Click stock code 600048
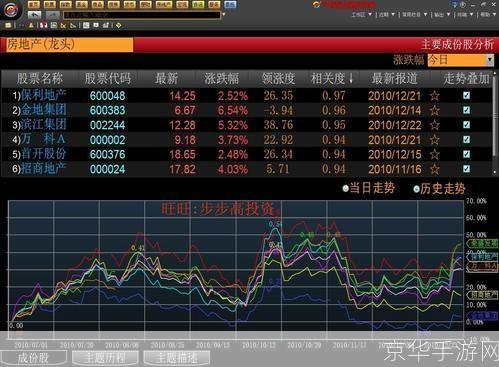This screenshot has height=367, width=499. tap(107, 96)
